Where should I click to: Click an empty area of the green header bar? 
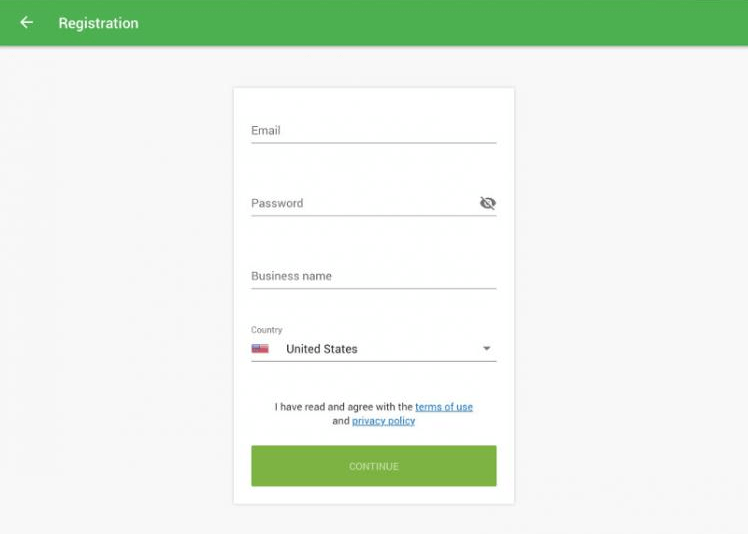[450, 23]
